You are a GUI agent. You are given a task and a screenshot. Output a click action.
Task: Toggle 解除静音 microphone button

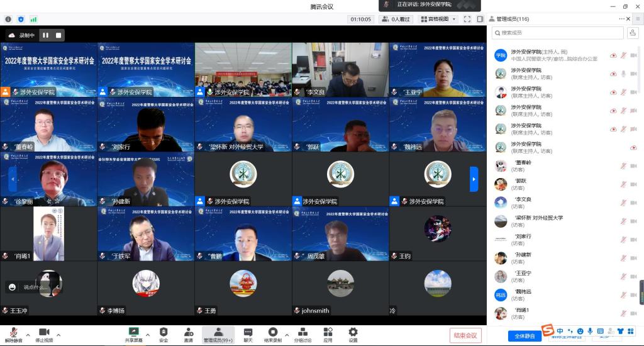click(x=13, y=334)
